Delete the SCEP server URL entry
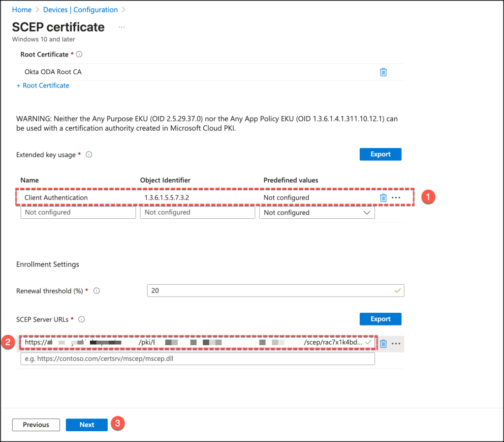Image resolution: width=504 pixels, height=442 pixels. coord(383,344)
